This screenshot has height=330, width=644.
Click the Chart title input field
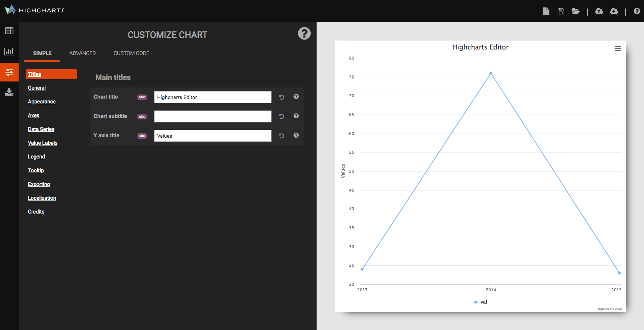(x=213, y=97)
